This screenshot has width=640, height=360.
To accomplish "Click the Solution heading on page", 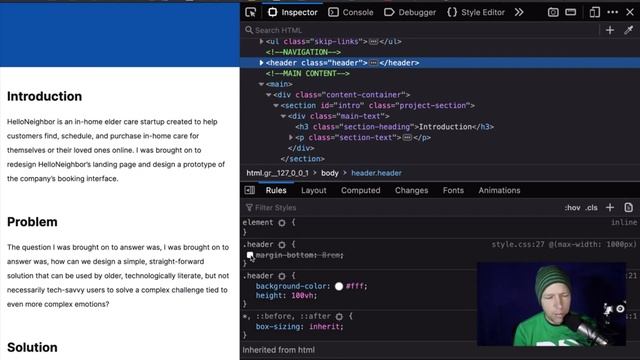I will click(32, 347).
